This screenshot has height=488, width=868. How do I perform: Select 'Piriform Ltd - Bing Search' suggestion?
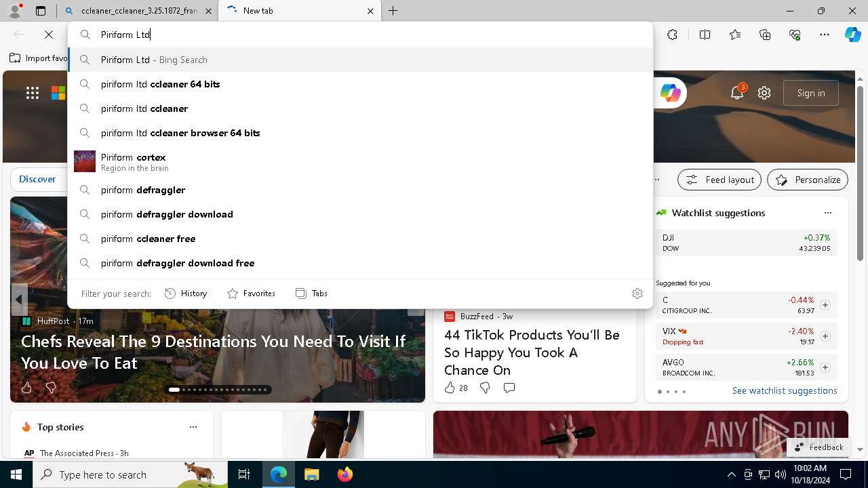[x=360, y=60]
